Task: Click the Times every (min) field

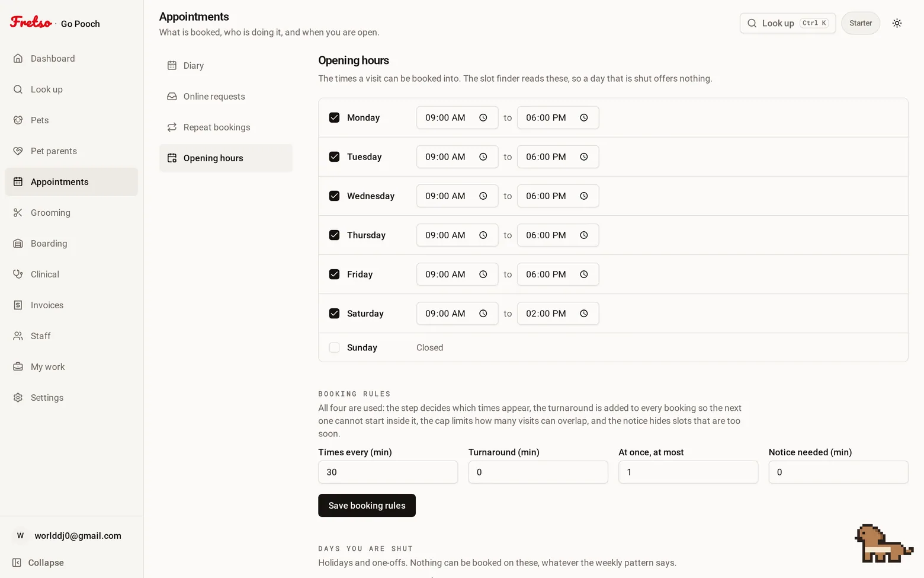Action: (388, 472)
